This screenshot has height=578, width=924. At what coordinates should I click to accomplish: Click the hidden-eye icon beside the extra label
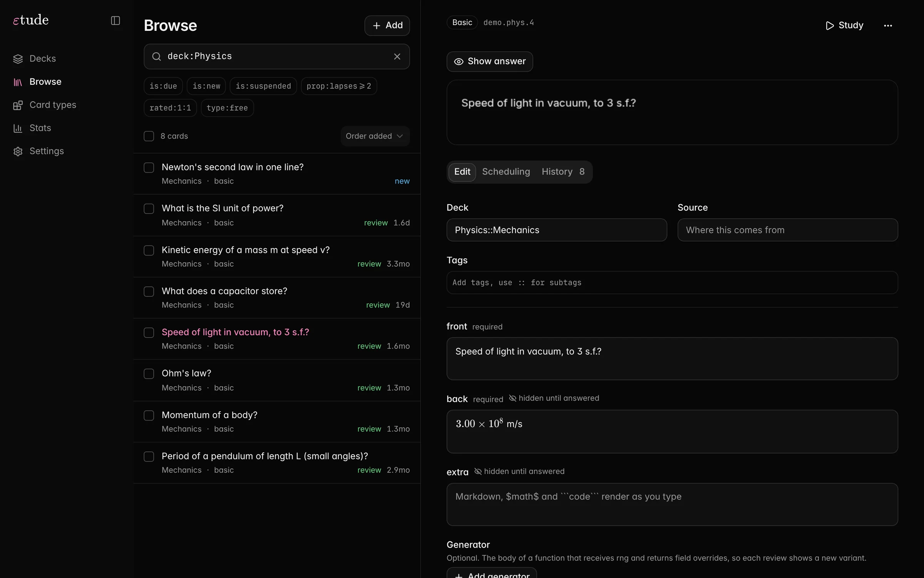478,471
